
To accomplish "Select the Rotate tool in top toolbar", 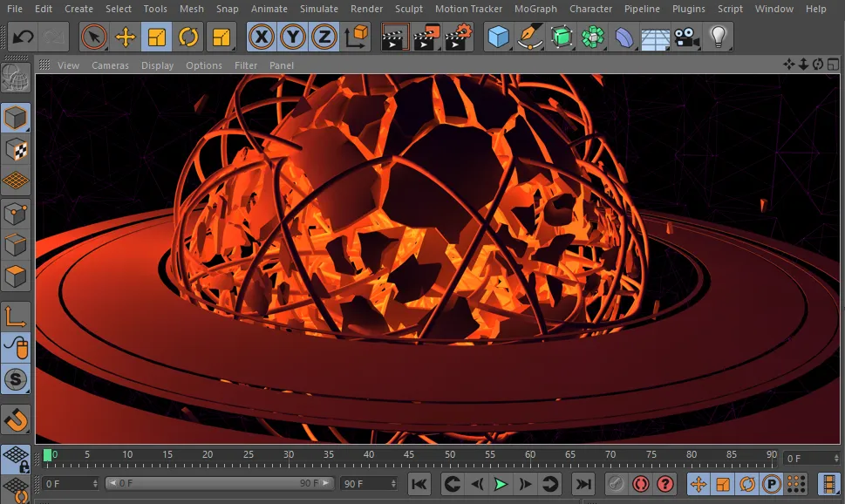I will 188,37.
